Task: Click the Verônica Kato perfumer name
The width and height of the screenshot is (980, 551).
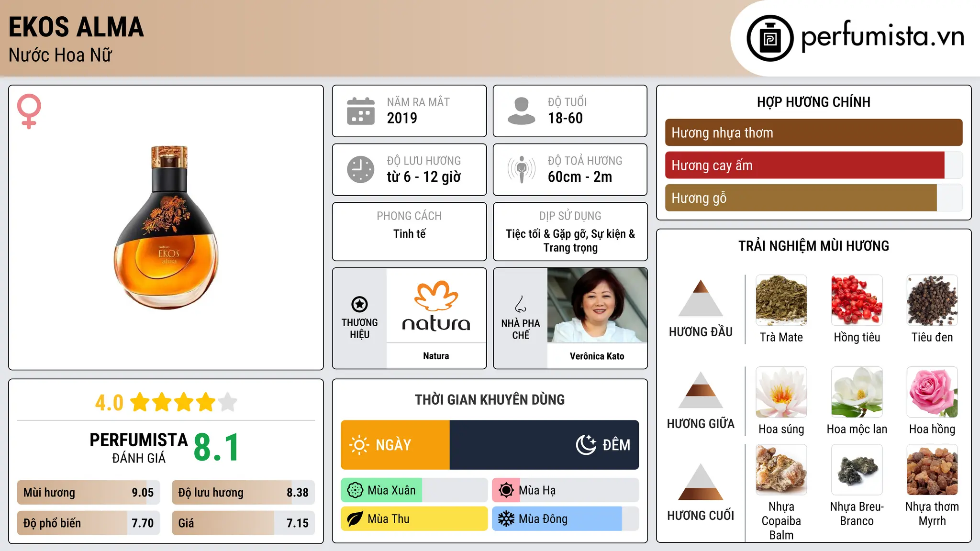Action: click(597, 356)
